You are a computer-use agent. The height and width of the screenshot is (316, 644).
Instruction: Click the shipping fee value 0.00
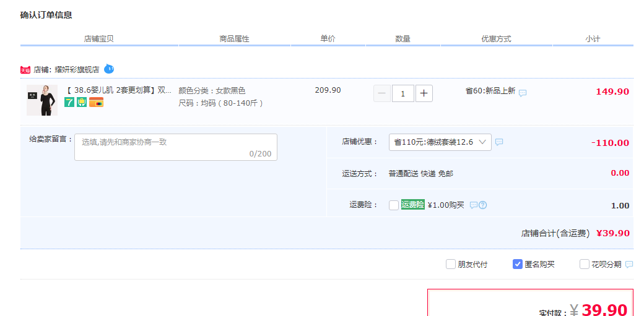(x=620, y=173)
